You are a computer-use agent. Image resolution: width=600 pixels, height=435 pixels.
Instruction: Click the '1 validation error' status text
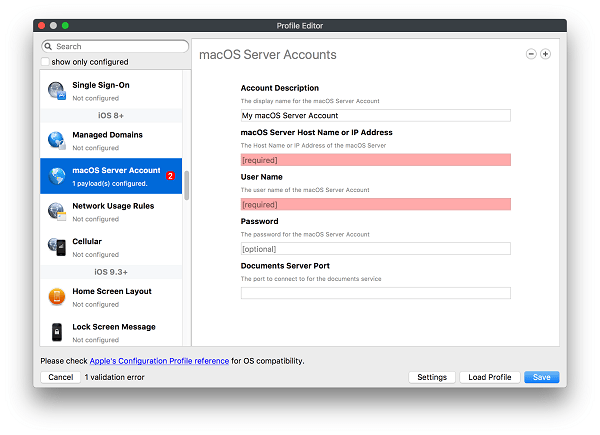(114, 377)
